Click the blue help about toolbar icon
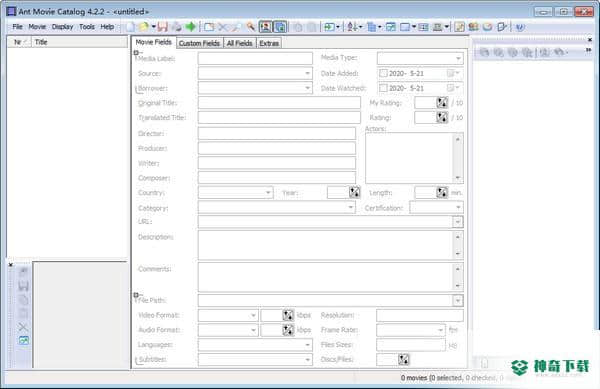Viewport: 600px width, 389px height. point(520,27)
